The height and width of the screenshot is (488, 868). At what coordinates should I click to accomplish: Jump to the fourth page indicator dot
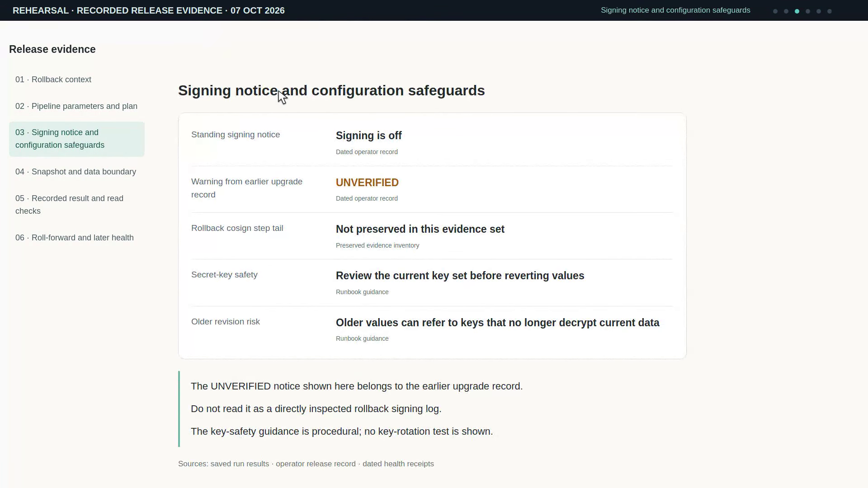(x=808, y=11)
